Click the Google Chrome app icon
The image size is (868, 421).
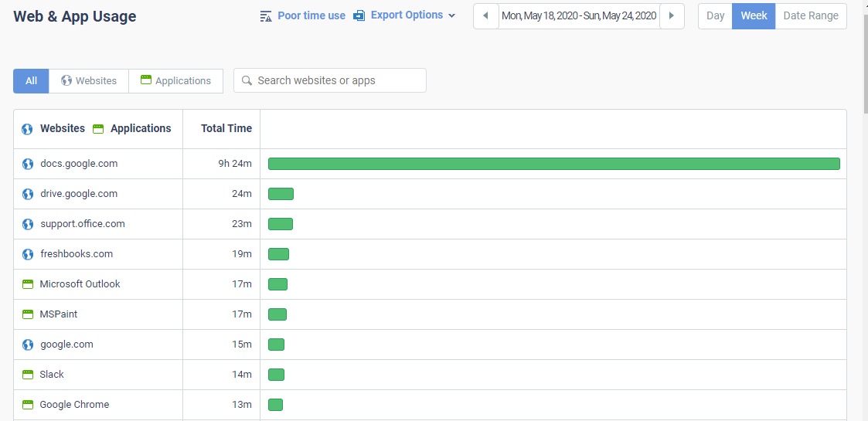point(28,405)
